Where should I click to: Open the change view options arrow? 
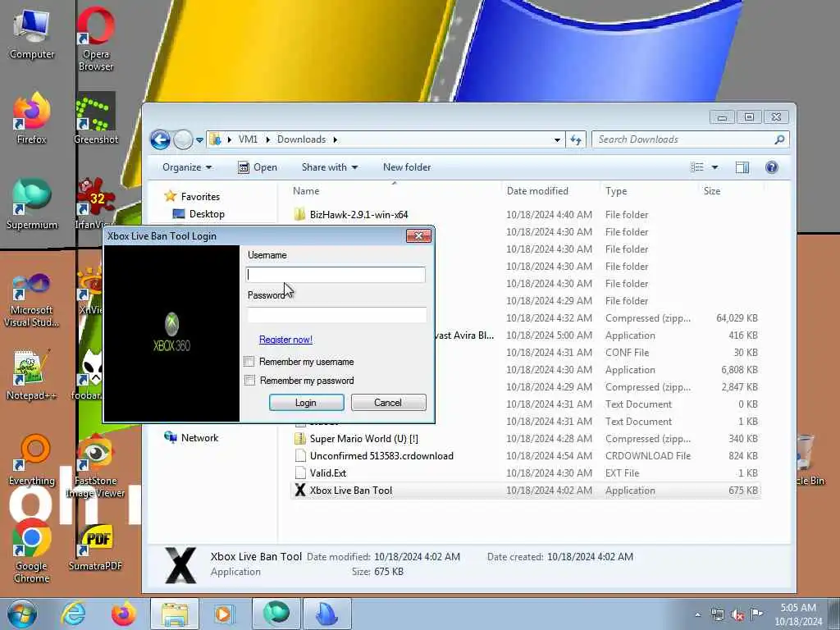(x=714, y=167)
